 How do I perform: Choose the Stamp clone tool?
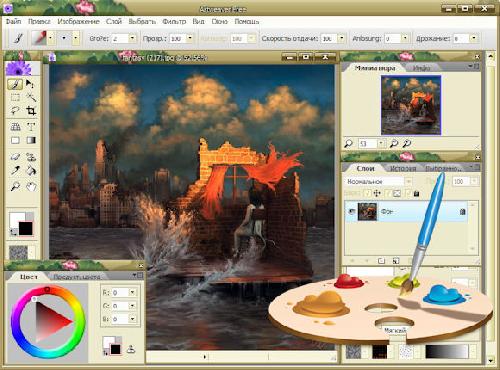[x=31, y=157]
